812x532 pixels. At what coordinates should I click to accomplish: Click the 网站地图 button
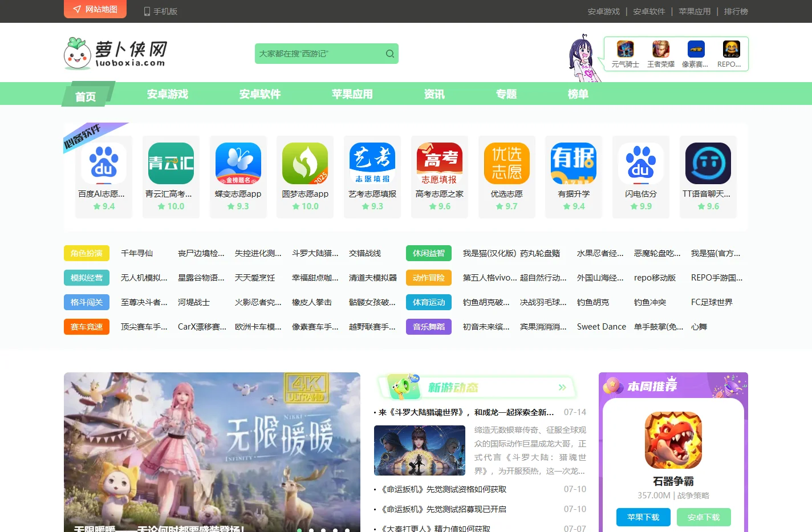[95, 9]
